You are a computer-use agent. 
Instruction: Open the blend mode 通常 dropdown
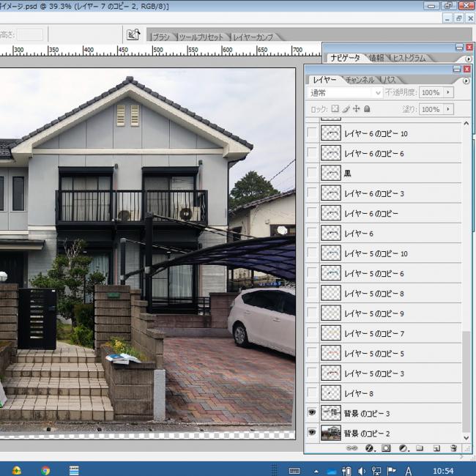pos(346,93)
